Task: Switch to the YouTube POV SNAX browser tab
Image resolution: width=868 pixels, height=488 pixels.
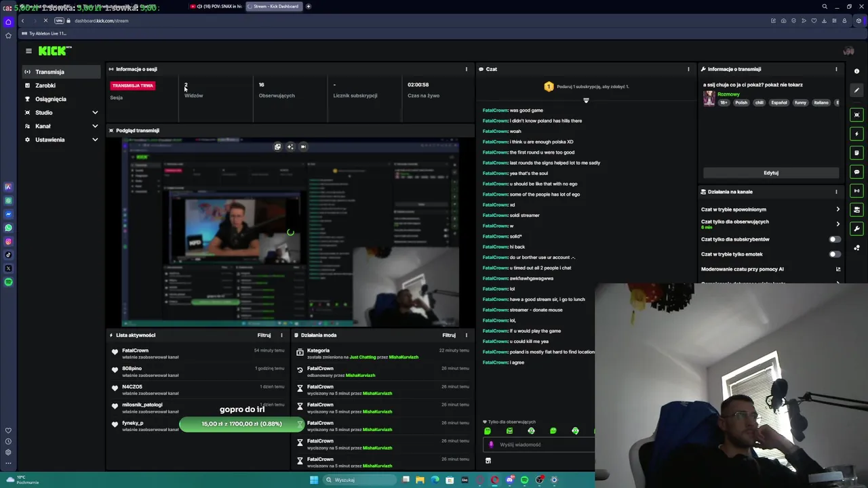Action: 216,6
